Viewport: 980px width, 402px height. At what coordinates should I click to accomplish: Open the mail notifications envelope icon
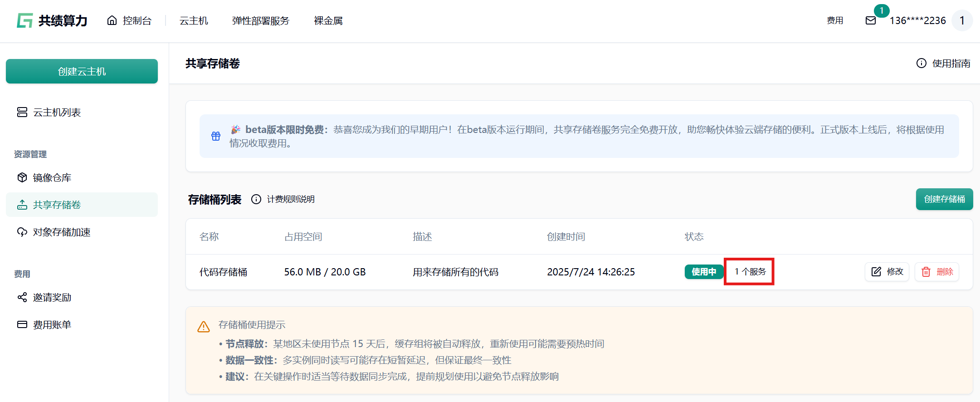pyautogui.click(x=870, y=20)
